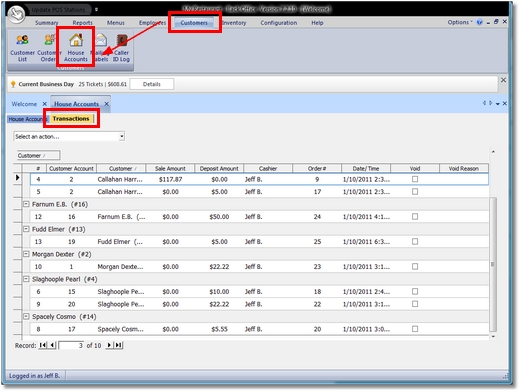
Task: Toggle Void checkbox for order 25
Action: (415, 241)
